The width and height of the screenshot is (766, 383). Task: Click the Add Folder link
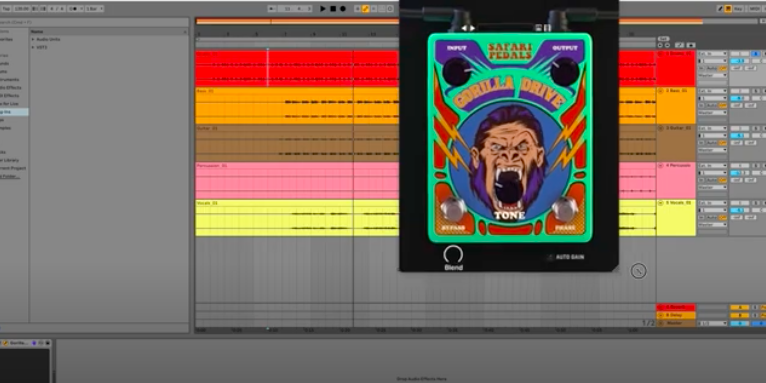10,176
